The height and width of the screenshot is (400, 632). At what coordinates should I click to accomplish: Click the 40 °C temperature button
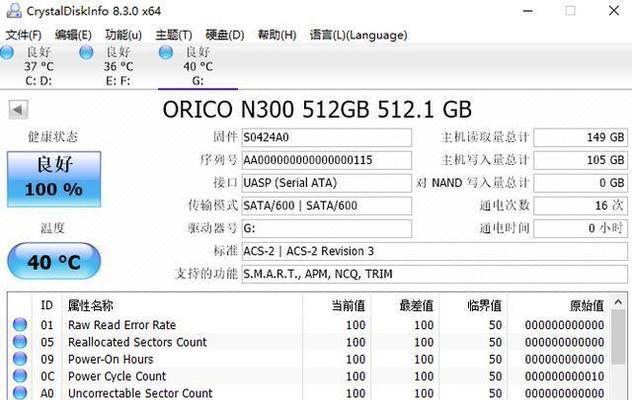(54, 261)
